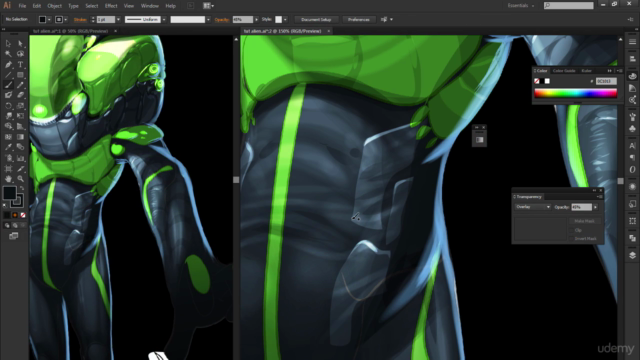Select the Type tool
This screenshot has width=640, height=360.
[x=20, y=64]
